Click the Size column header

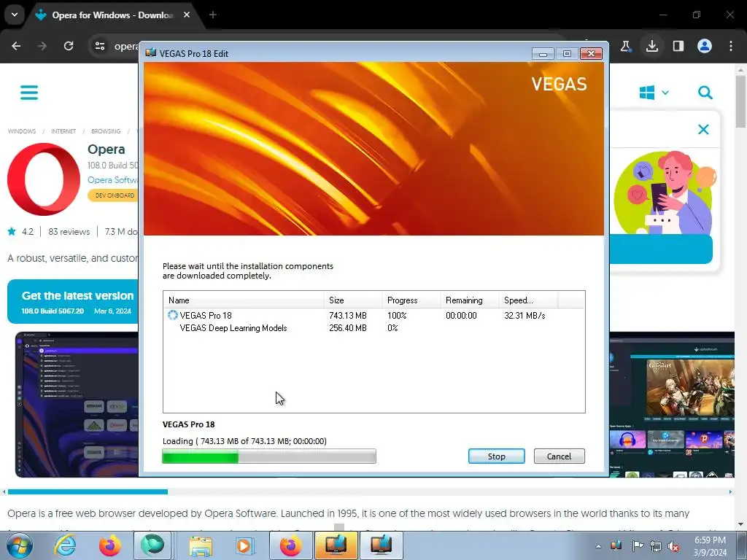coord(353,300)
